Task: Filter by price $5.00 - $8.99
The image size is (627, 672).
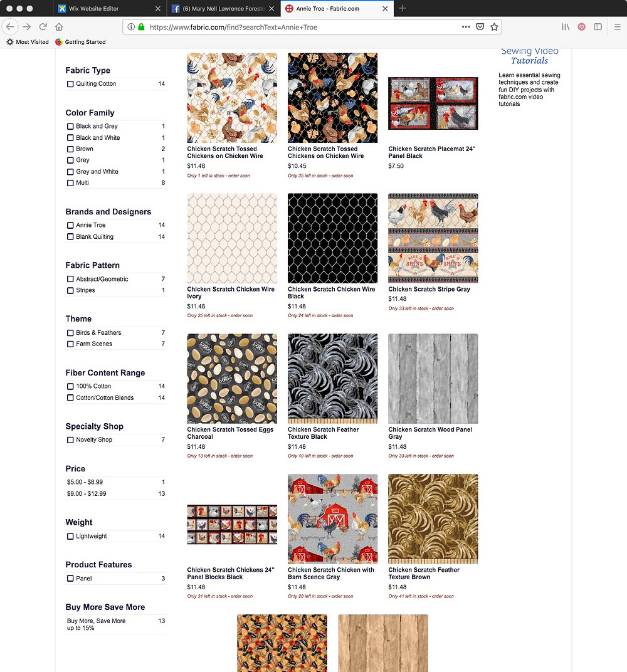Action: click(85, 482)
